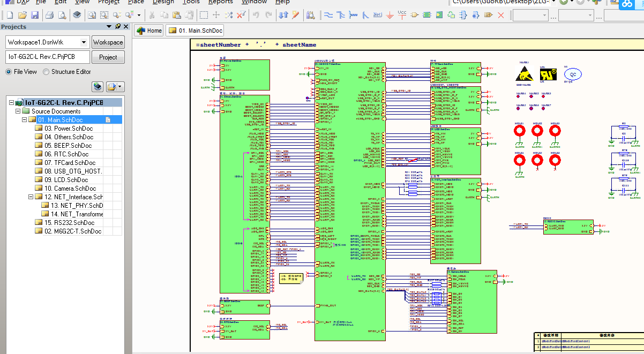Screen dimensions: 644x354
Task: Collapse the Source Documents folder
Action: tap(18, 111)
